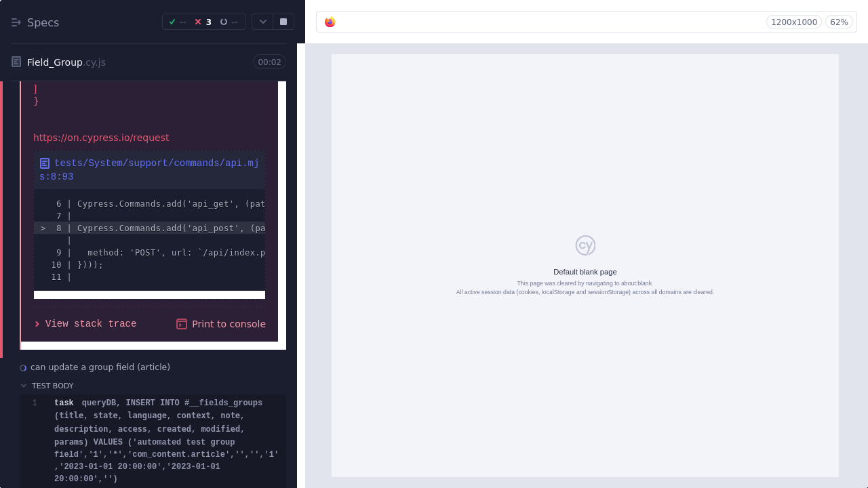Click highlighted code line 8 api_post

click(149, 228)
